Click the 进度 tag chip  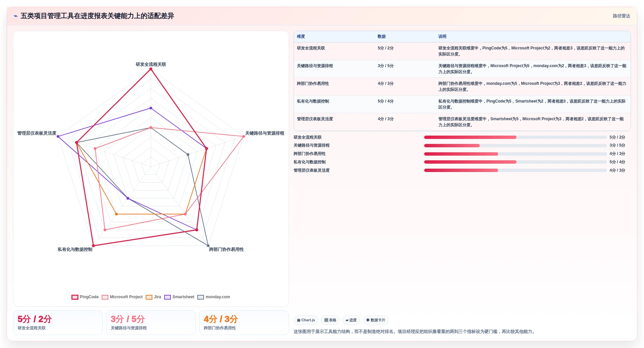coord(351,320)
